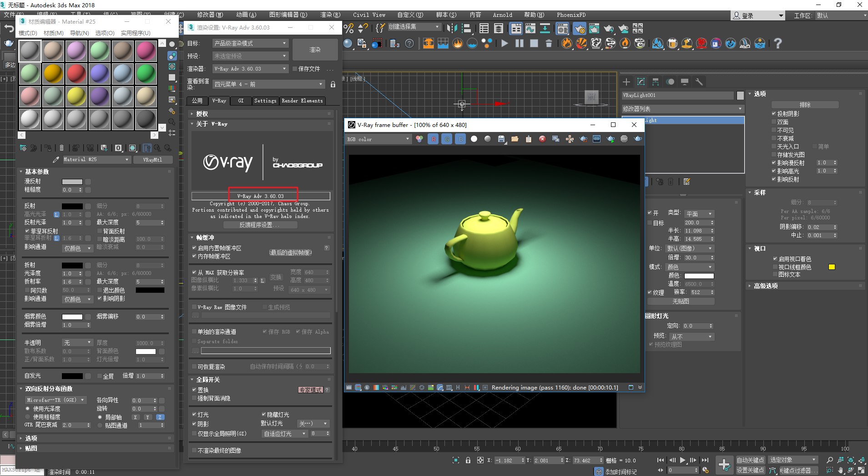Image resolution: width=868 pixels, height=476 pixels.
Task: Click the Mirror tool in main toolbar
Action: (451, 29)
